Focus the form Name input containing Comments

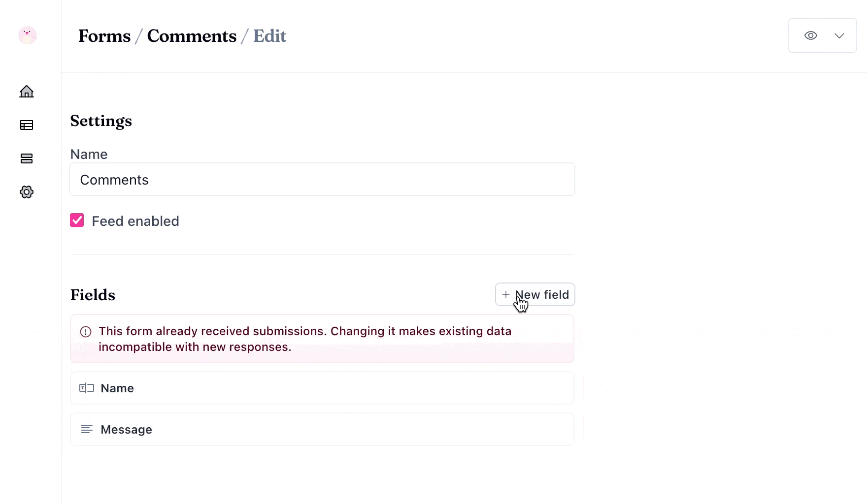click(322, 180)
